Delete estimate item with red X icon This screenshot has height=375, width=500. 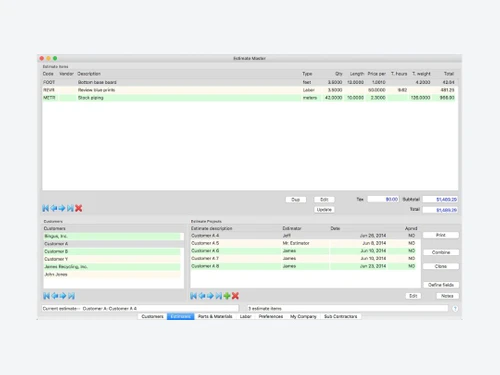[x=79, y=208]
